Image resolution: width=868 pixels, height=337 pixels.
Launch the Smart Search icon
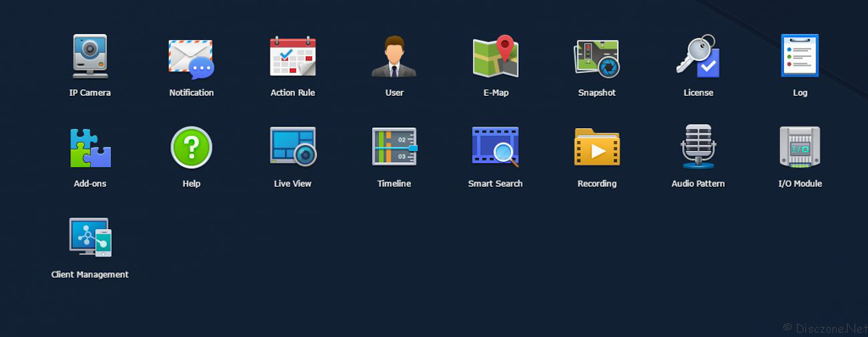495,146
